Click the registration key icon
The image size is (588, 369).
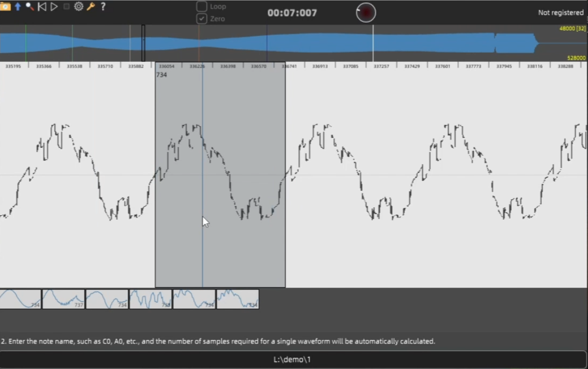pyautogui.click(x=90, y=6)
